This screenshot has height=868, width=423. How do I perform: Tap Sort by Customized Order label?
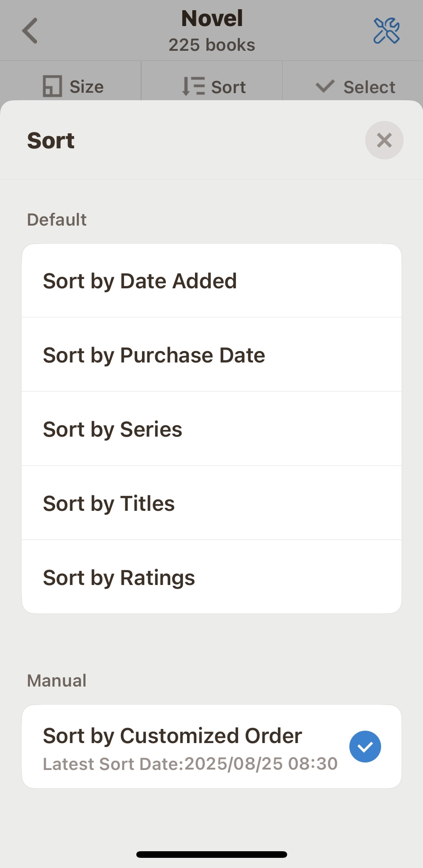(x=172, y=736)
